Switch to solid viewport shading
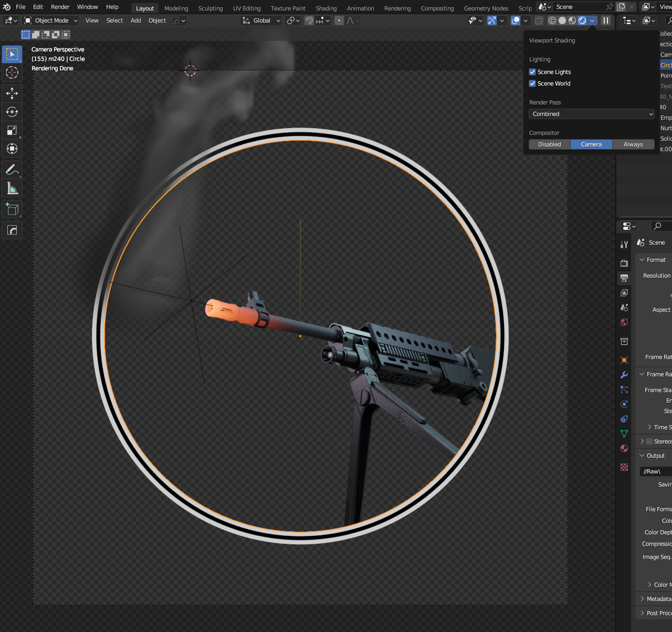The image size is (672, 632). 562,20
